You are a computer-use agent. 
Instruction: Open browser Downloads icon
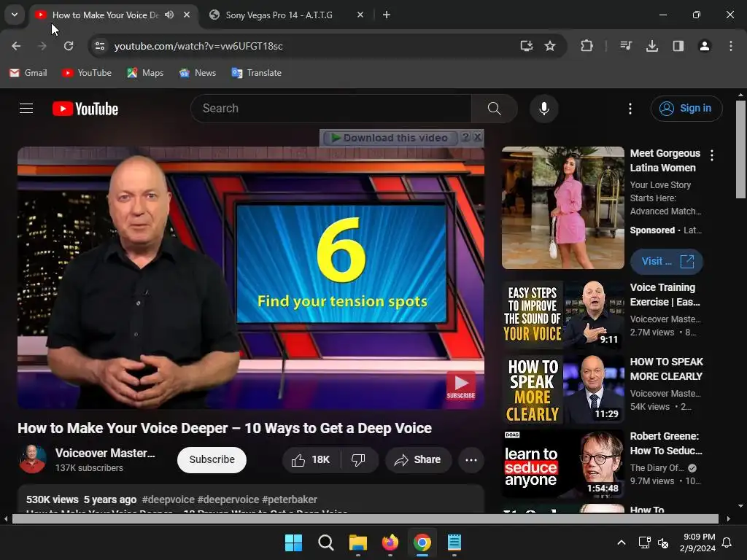point(652,46)
